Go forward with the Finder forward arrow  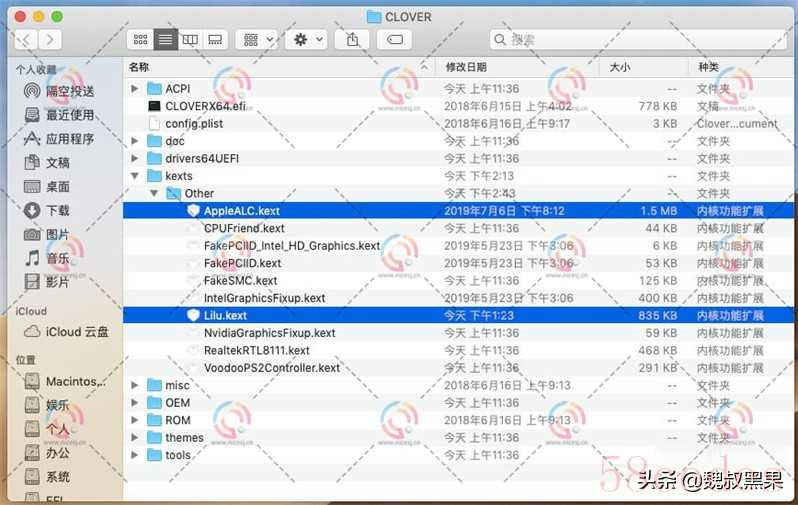[50, 40]
